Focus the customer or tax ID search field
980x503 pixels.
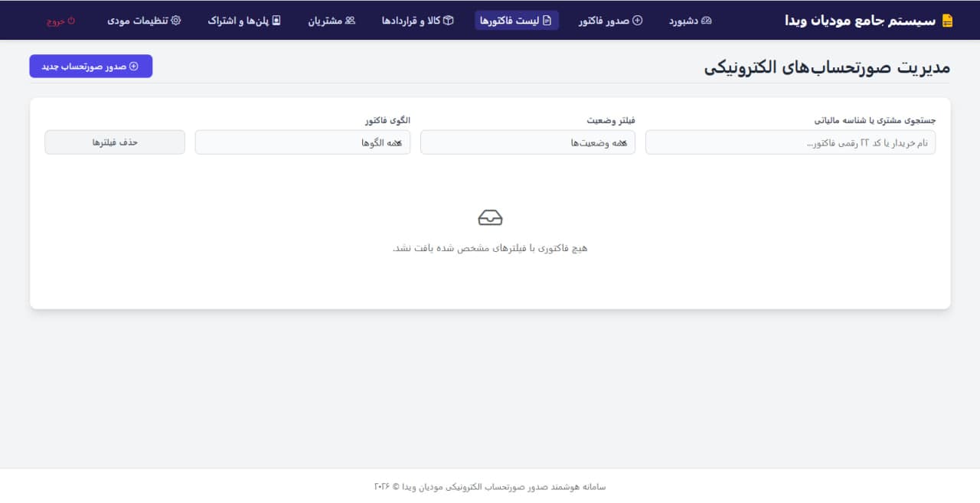tap(790, 142)
